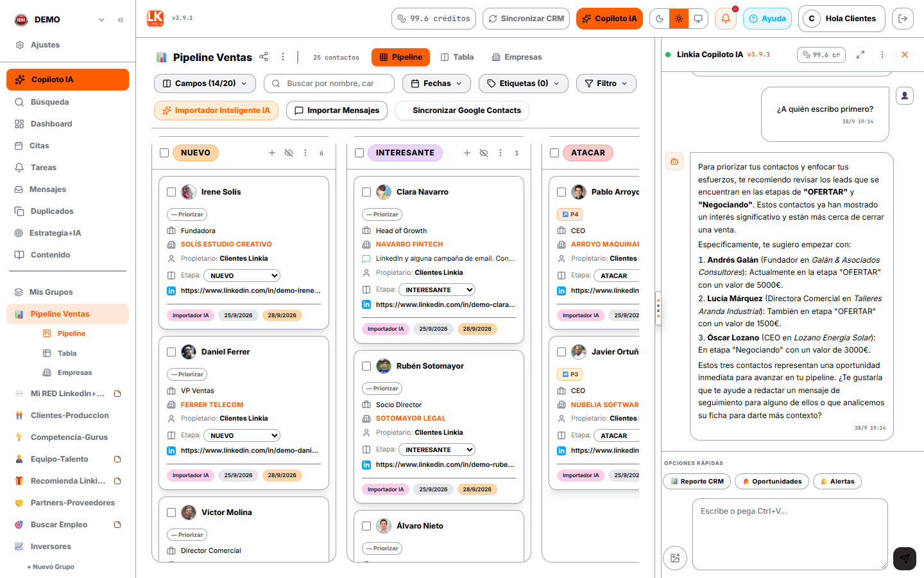The height and width of the screenshot is (578, 924).
Task: Close the Linkia Copiloto IA panel
Action: coord(905,55)
